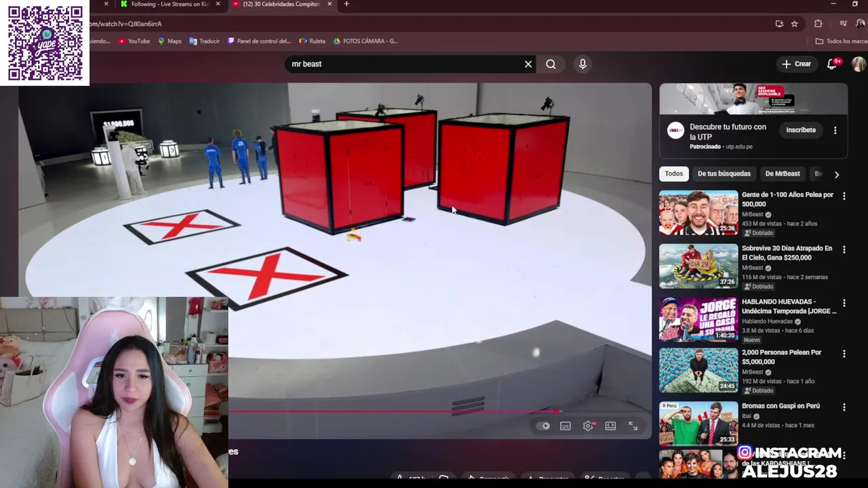Screen dimensions: 868x488
Task: Enter fullscreen in the video player
Action: coord(633,426)
